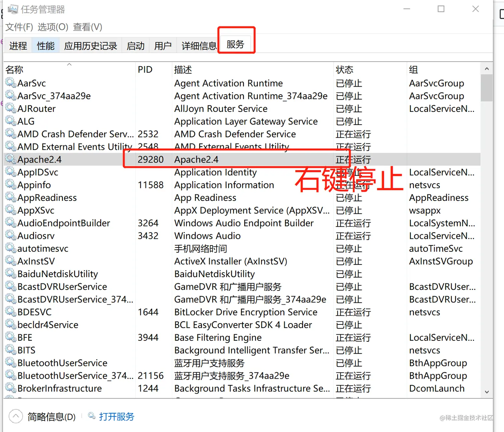Select the Apache2.4 service name

[39, 160]
